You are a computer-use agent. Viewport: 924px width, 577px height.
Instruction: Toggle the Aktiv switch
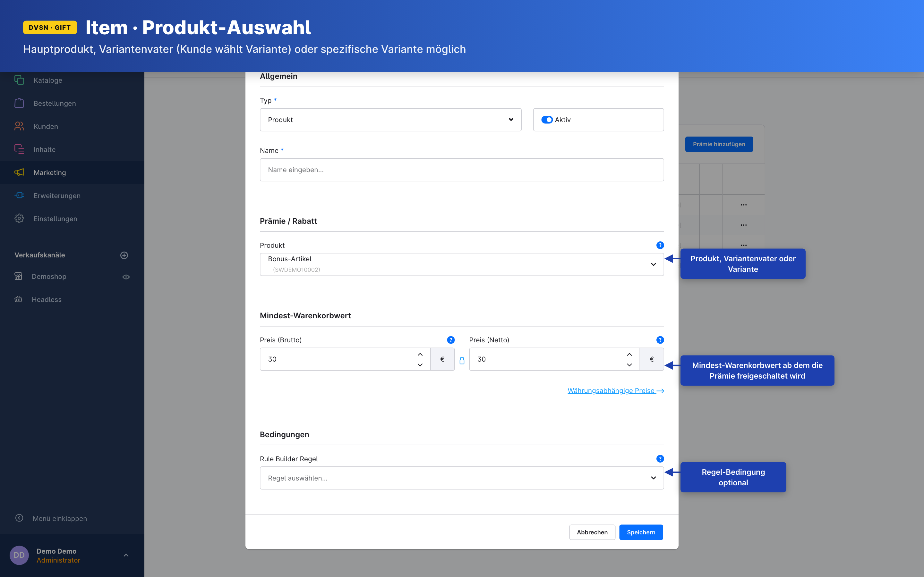547,120
